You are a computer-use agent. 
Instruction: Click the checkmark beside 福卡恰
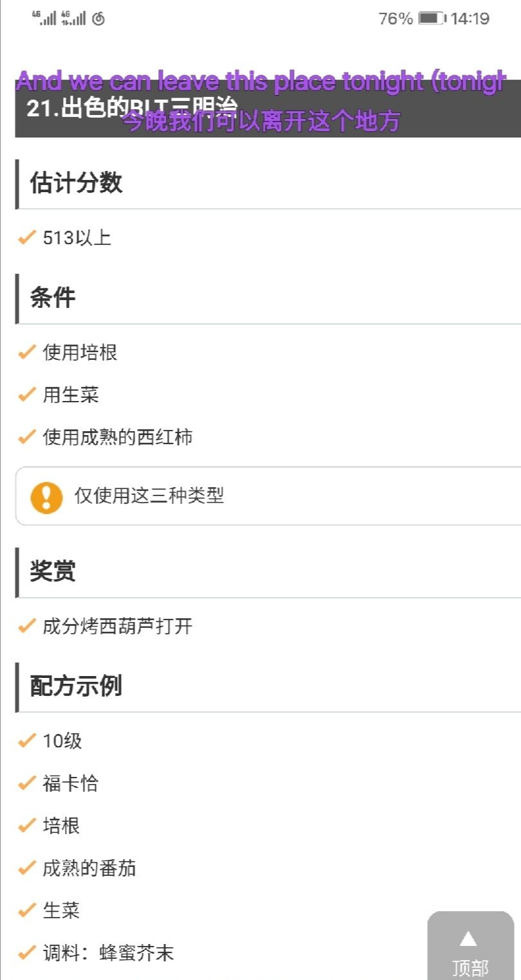click(x=26, y=783)
